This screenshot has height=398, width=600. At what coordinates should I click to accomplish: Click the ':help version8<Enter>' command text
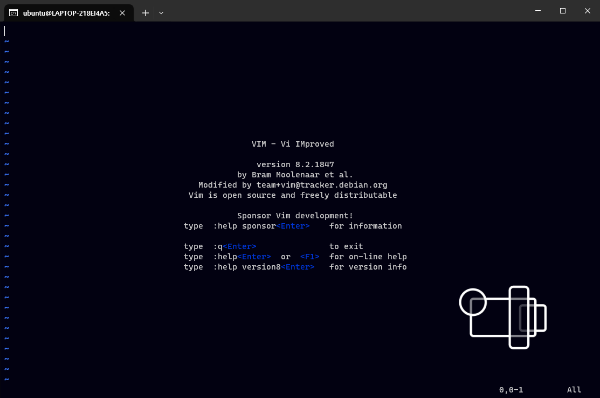[x=264, y=267]
